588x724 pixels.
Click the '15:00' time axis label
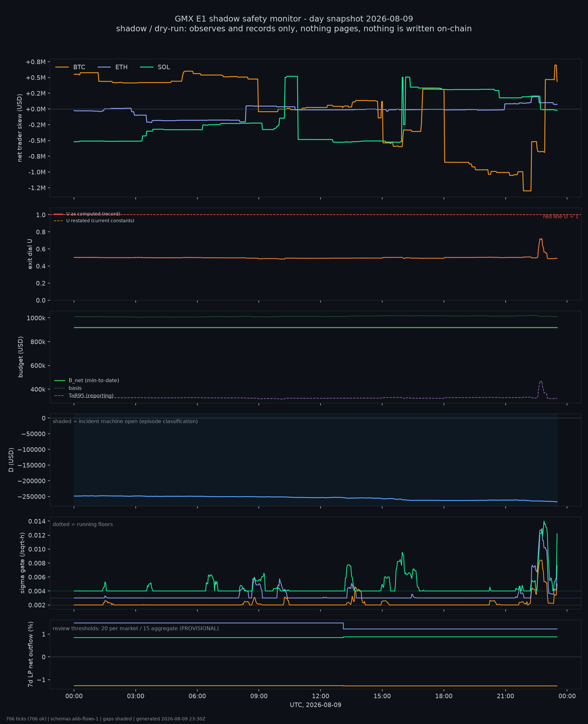(382, 696)
